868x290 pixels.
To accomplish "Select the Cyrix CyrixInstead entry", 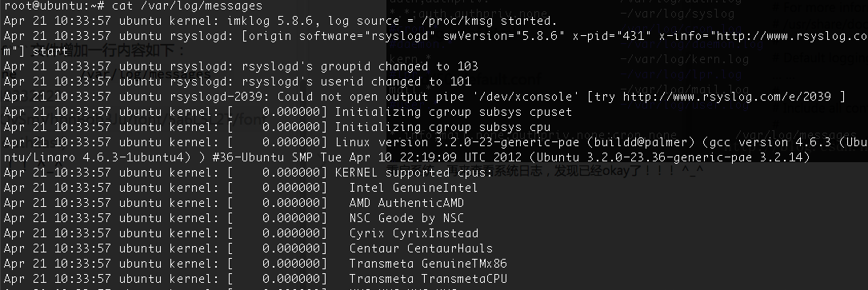I will click(414, 233).
